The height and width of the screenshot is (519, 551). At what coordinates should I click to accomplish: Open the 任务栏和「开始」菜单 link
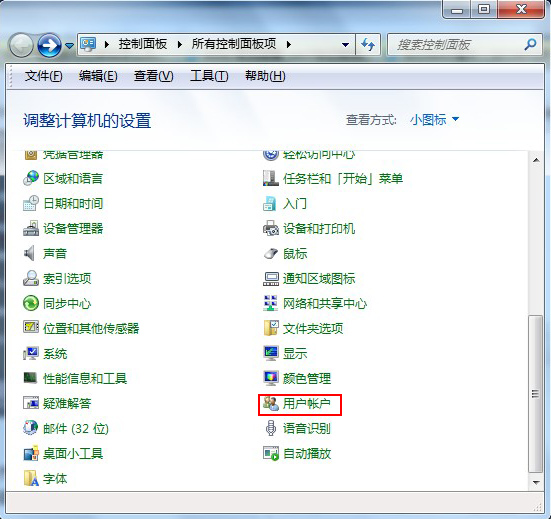coord(343,179)
